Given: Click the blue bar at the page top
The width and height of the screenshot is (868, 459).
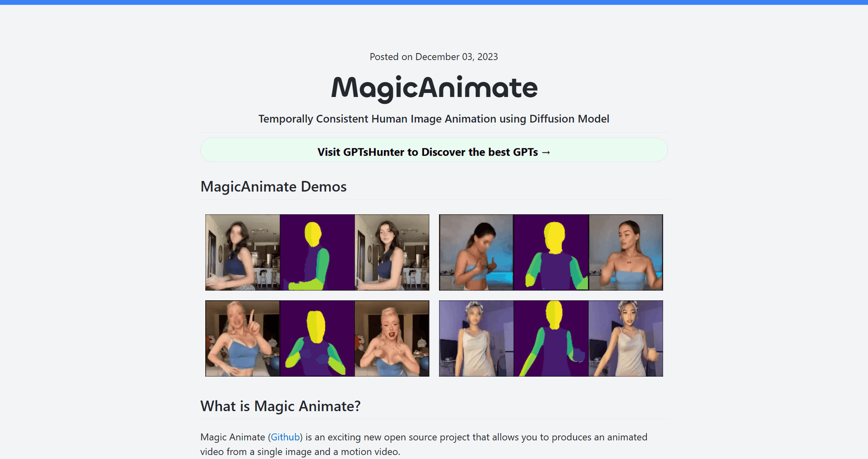Looking at the screenshot, I should (434, 2).
